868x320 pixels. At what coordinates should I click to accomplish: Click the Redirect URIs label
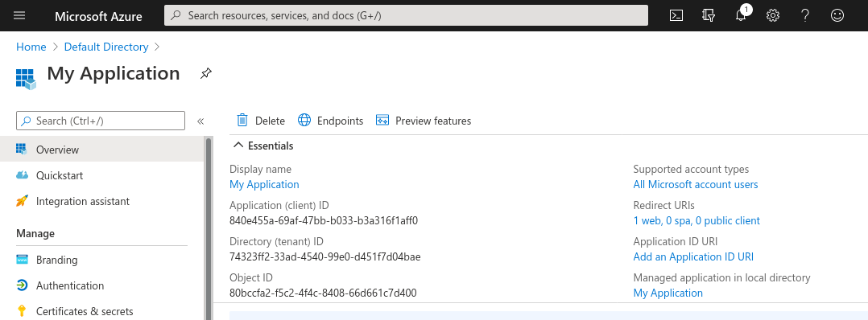[x=663, y=205]
